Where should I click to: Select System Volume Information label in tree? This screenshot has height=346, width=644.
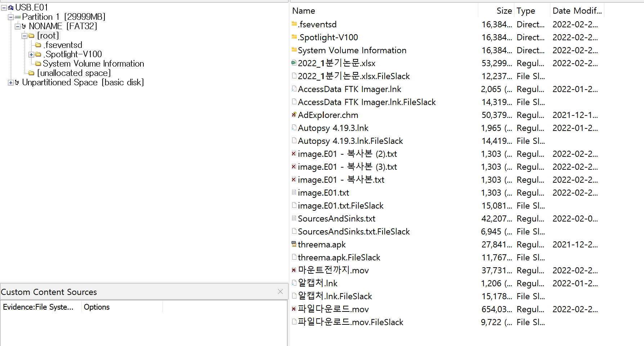[x=93, y=64]
